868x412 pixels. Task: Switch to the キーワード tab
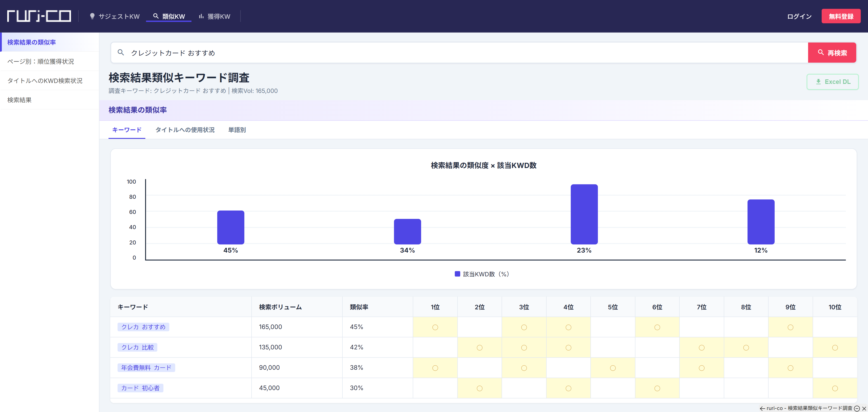[127, 130]
